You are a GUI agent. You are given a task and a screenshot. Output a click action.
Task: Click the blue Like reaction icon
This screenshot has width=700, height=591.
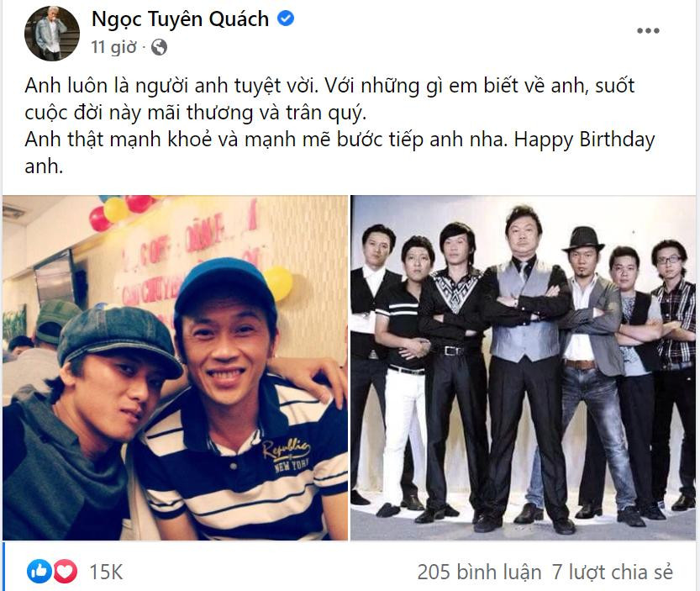click(x=39, y=572)
